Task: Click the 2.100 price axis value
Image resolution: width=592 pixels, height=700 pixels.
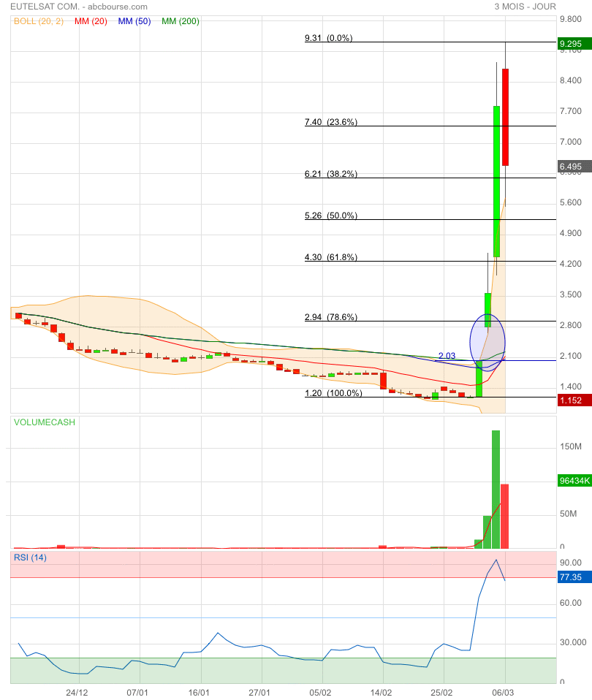Action: [x=571, y=356]
